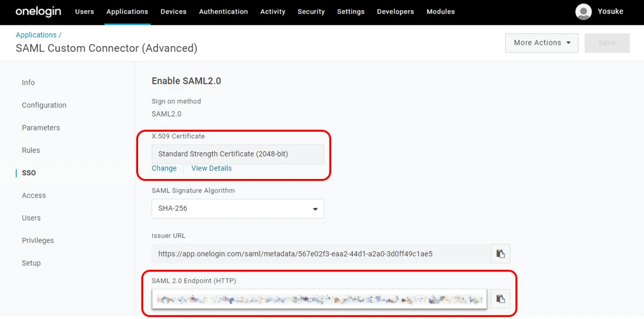Click the SAML 2.0 Endpoint field
The image size is (644, 319).
(319, 299)
